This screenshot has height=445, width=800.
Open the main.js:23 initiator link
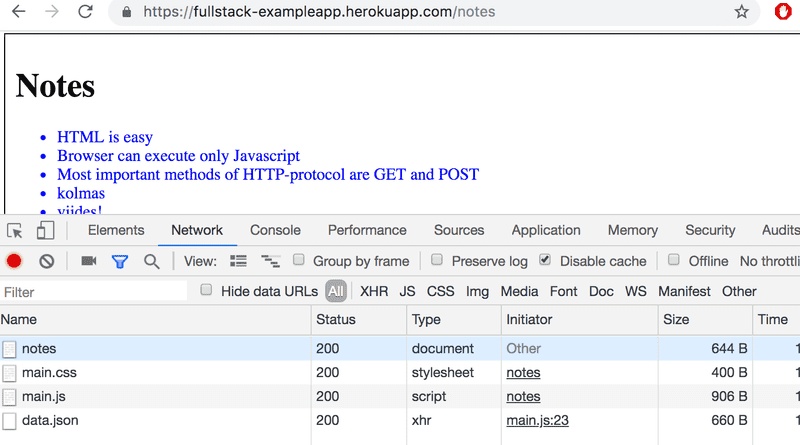[x=537, y=421]
